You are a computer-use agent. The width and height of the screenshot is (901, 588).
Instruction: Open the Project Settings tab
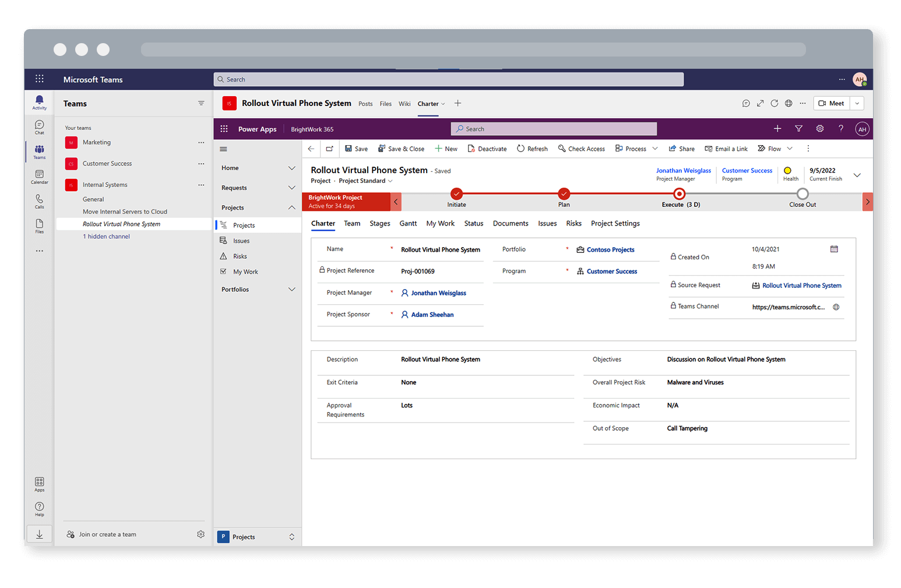click(615, 223)
